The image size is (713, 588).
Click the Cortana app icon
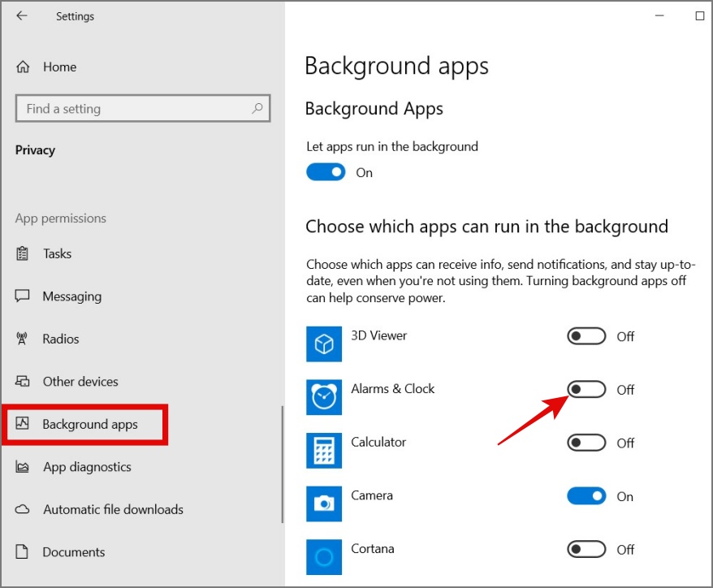(324, 556)
